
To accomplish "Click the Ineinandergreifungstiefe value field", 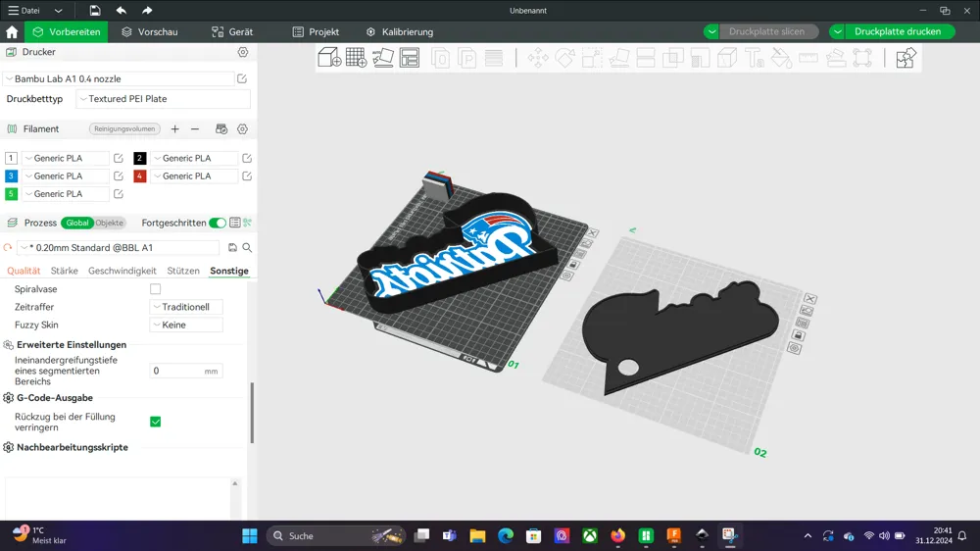I will tap(185, 371).
